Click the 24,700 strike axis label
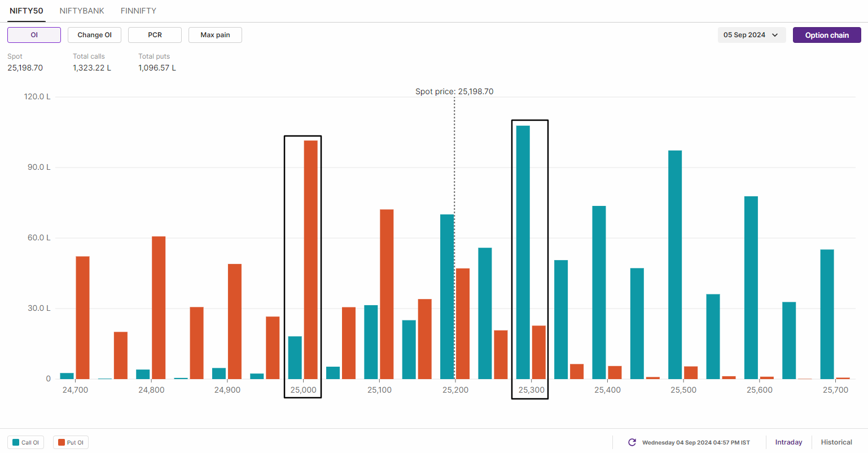This screenshot has height=453, width=868. click(x=75, y=390)
